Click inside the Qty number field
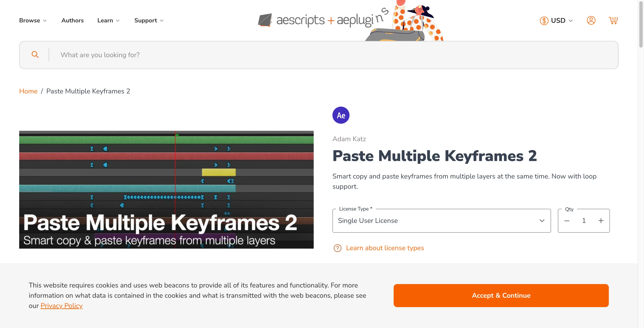 click(x=584, y=221)
